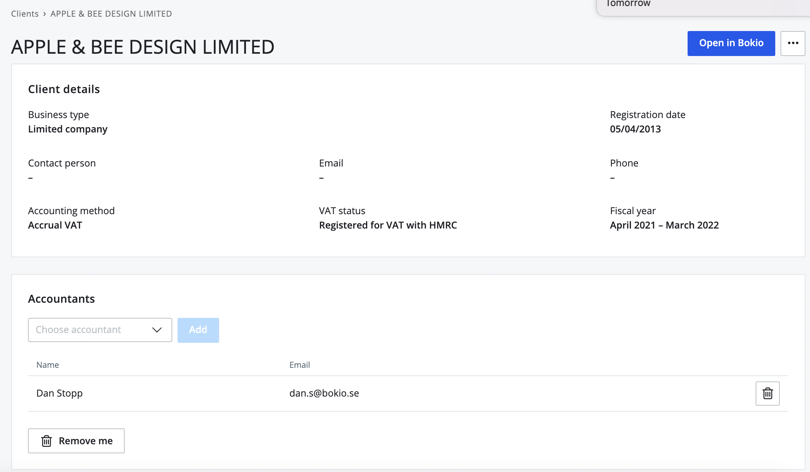This screenshot has height=472, width=810.
Task: Delete accountant Dan Stopp with trash icon
Action: 767,394
